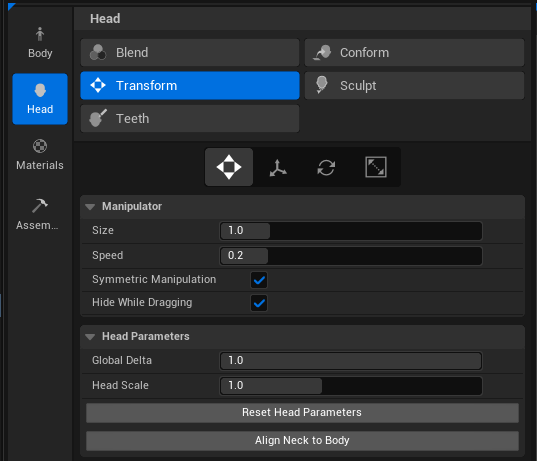Click Align Neck to Body button
Image resolution: width=537 pixels, height=461 pixels.
(302, 440)
